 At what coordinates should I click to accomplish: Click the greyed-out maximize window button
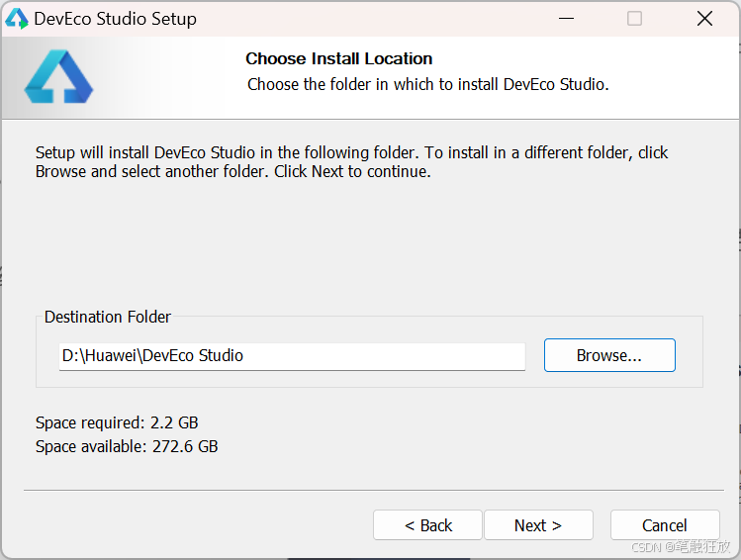point(634,19)
